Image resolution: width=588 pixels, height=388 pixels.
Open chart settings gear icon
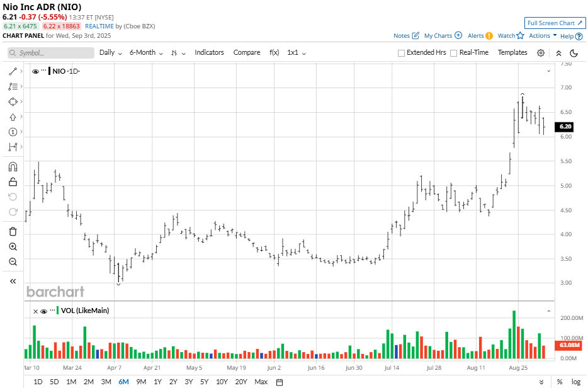click(540, 53)
